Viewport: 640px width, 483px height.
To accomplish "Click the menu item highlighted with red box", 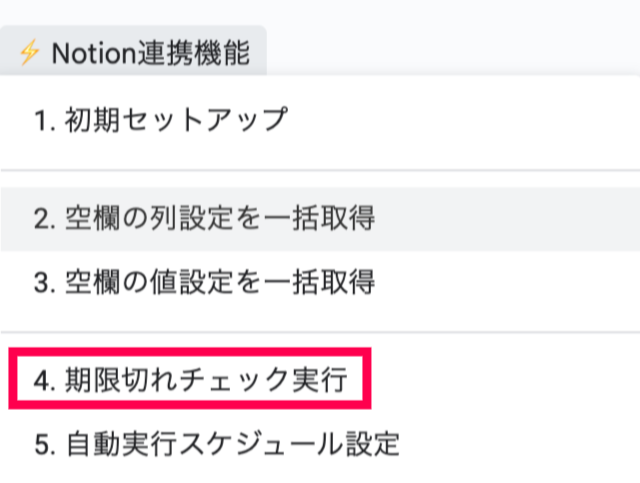I will coord(190,378).
